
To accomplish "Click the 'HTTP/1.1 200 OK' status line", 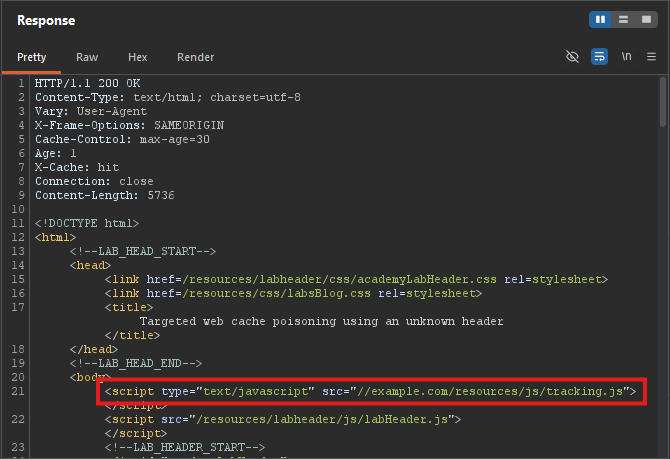I will click(x=88, y=83).
